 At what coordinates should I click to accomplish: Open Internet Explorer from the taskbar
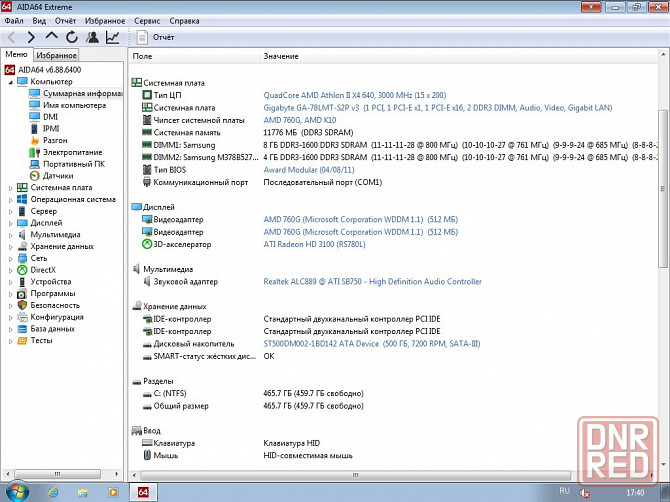tap(53, 493)
